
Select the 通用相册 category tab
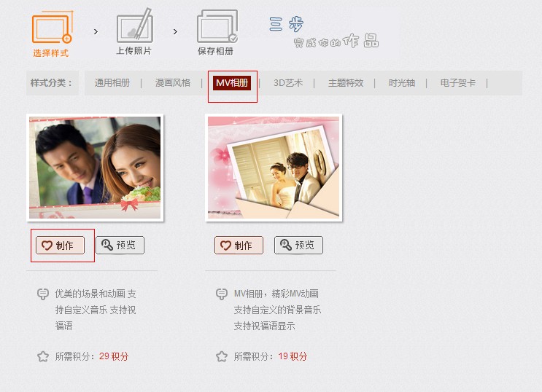click(112, 83)
